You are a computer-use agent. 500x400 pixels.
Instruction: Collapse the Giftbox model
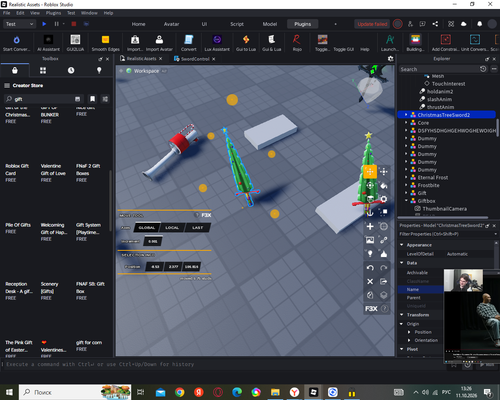click(406, 201)
